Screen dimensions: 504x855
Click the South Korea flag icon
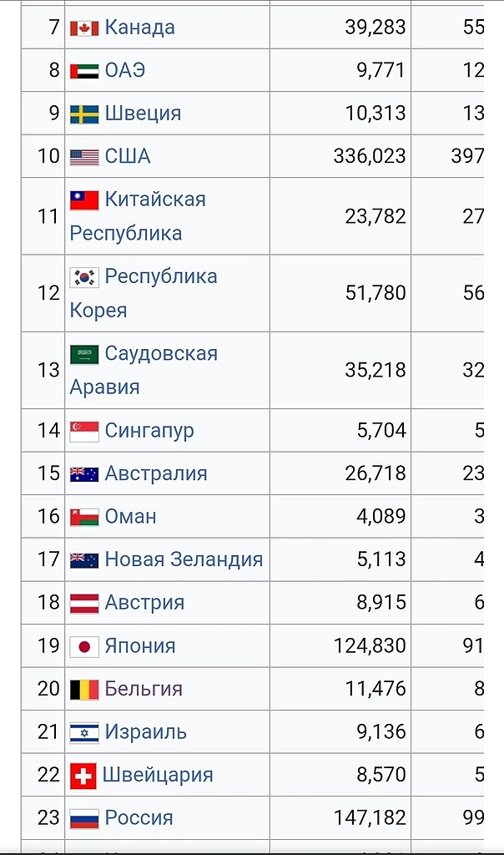click(84, 277)
